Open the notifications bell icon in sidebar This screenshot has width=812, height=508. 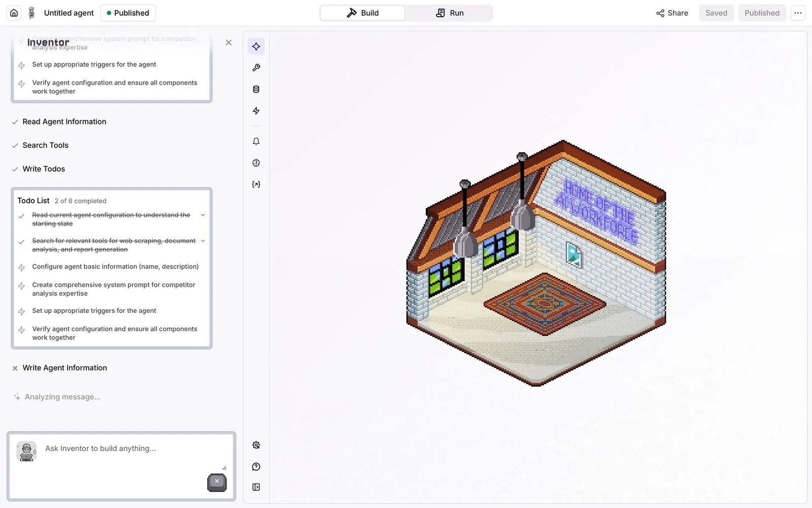[x=256, y=142]
